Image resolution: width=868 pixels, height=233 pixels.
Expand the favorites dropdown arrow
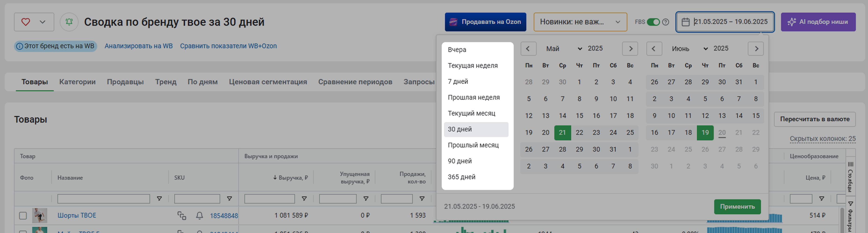click(43, 22)
